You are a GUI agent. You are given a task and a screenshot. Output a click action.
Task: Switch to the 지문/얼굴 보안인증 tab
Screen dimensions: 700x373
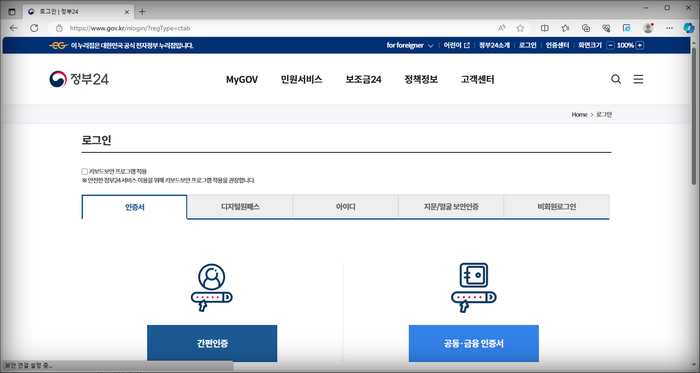click(451, 207)
